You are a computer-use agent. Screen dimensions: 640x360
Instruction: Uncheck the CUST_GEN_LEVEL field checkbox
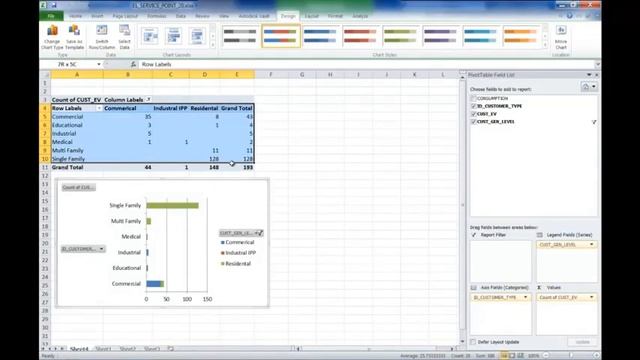point(473,122)
